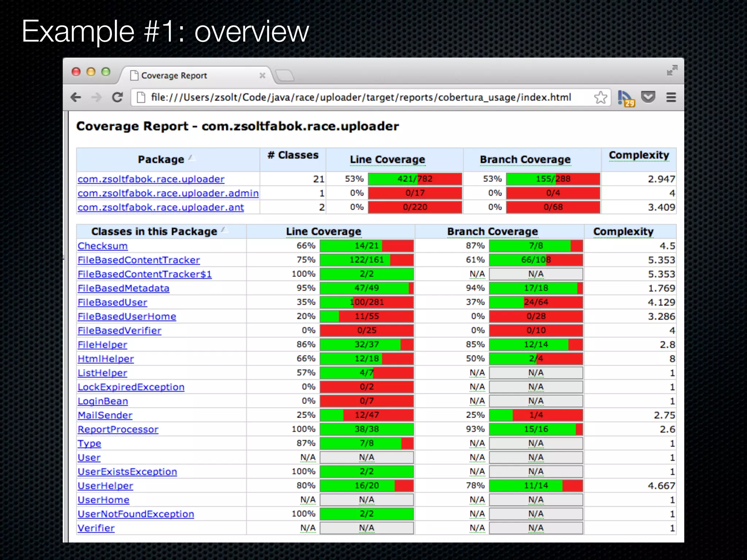Viewport: 747px width, 560px height.
Task: Open com.zsoltfabok.race.uploader.admin package link
Action: [168, 193]
